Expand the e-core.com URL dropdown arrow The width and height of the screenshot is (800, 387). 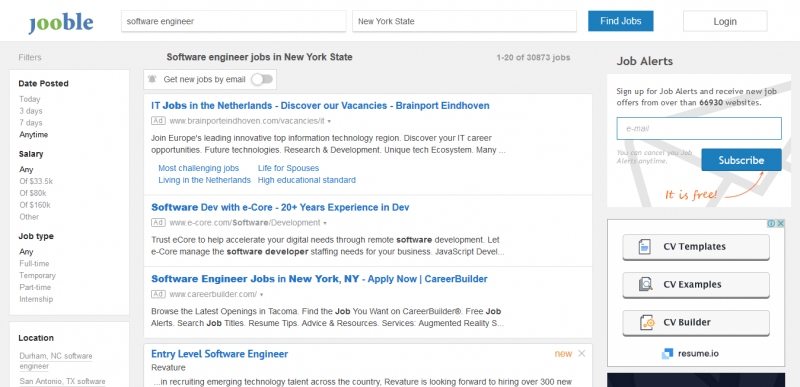tap(325, 223)
